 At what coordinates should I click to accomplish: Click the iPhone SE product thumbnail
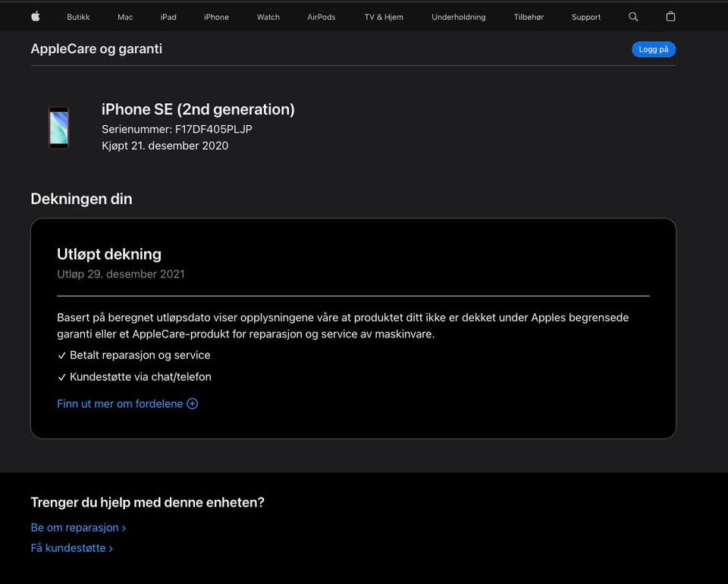pos(59,127)
